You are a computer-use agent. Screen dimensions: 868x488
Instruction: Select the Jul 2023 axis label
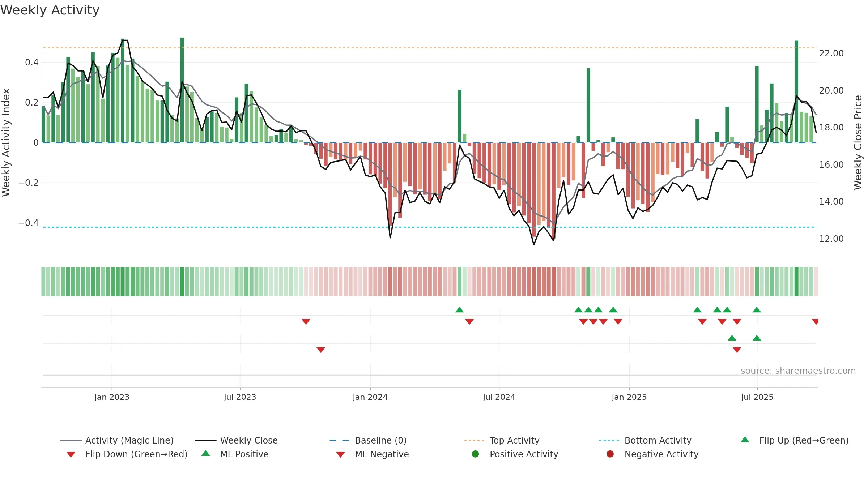240,397
